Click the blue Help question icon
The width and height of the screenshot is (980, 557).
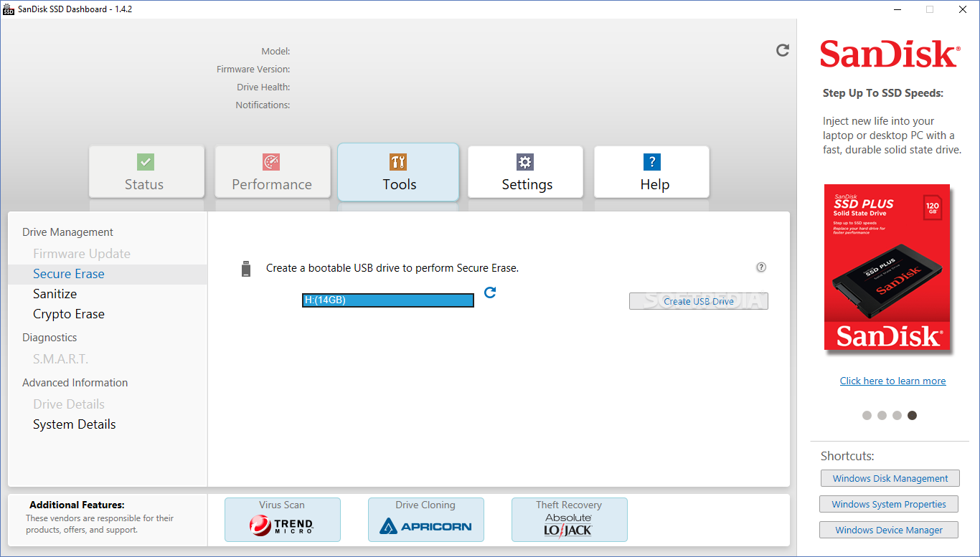pyautogui.click(x=651, y=161)
